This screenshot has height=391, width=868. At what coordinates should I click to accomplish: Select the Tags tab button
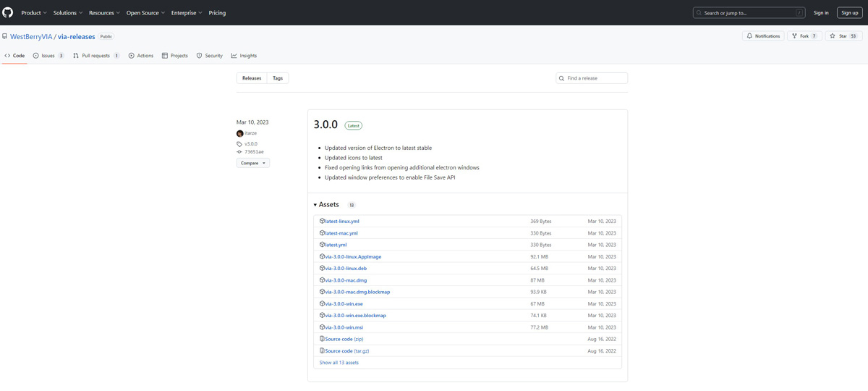click(x=278, y=78)
